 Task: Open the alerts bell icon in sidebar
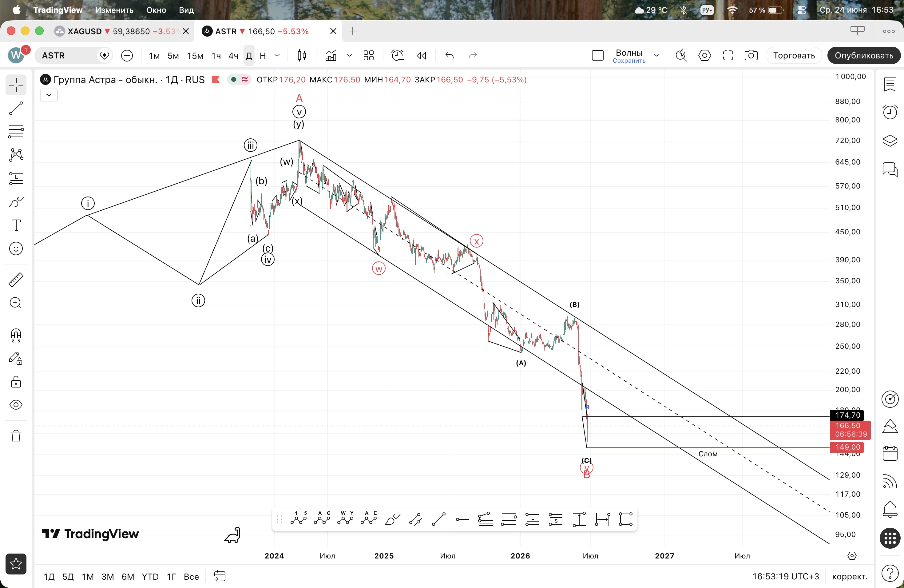(890, 509)
